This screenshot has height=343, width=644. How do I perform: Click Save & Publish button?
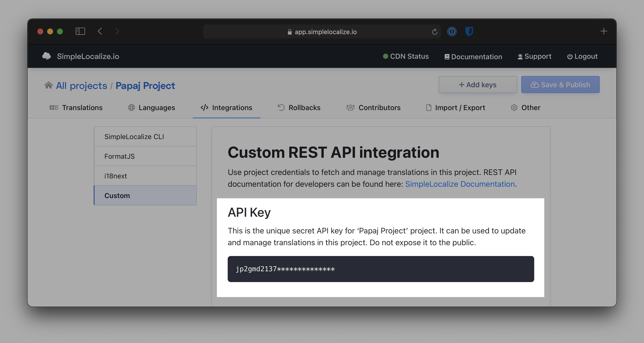click(560, 84)
